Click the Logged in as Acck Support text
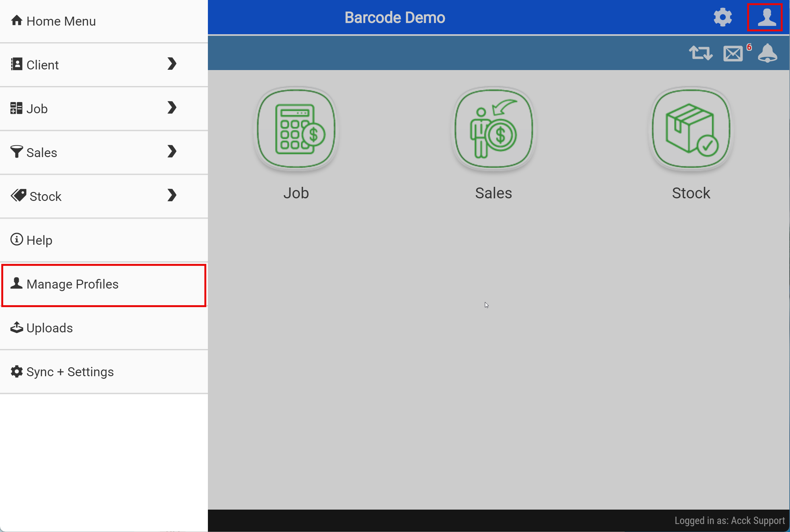790x532 pixels. point(729,520)
